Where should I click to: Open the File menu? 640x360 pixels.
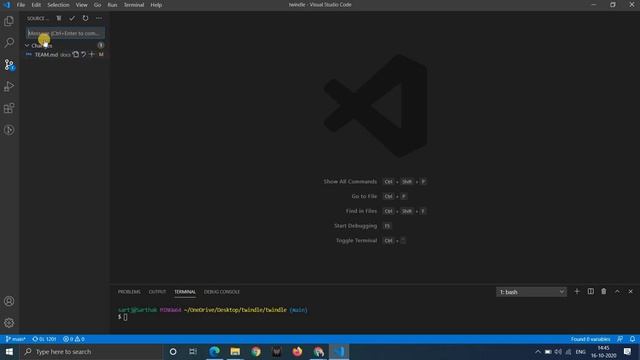pyautogui.click(x=21, y=5)
